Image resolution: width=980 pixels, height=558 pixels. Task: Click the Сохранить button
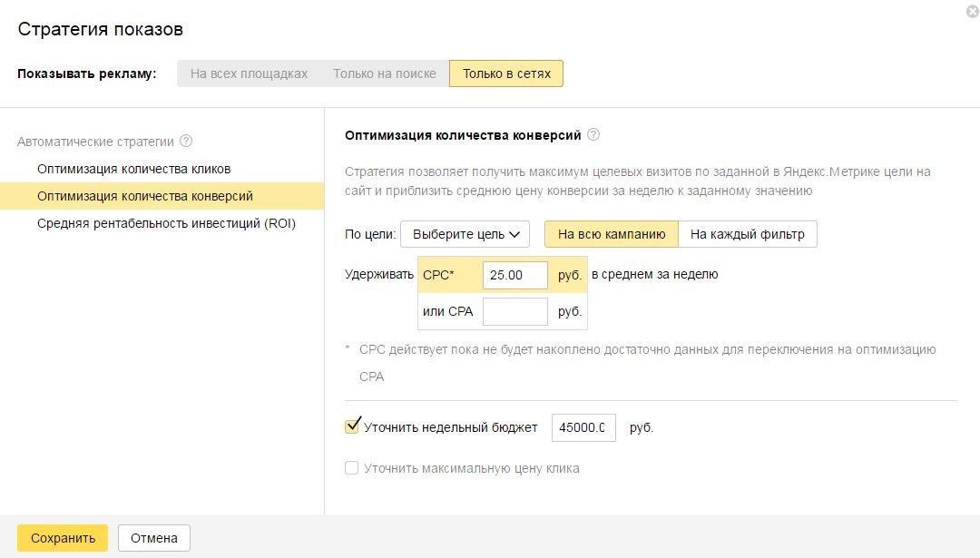pos(63,538)
